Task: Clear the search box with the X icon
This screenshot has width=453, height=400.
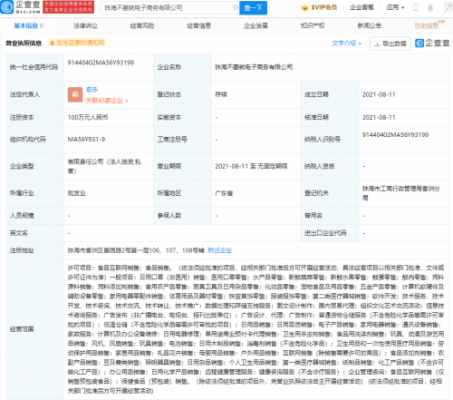Action: pyautogui.click(x=235, y=7)
